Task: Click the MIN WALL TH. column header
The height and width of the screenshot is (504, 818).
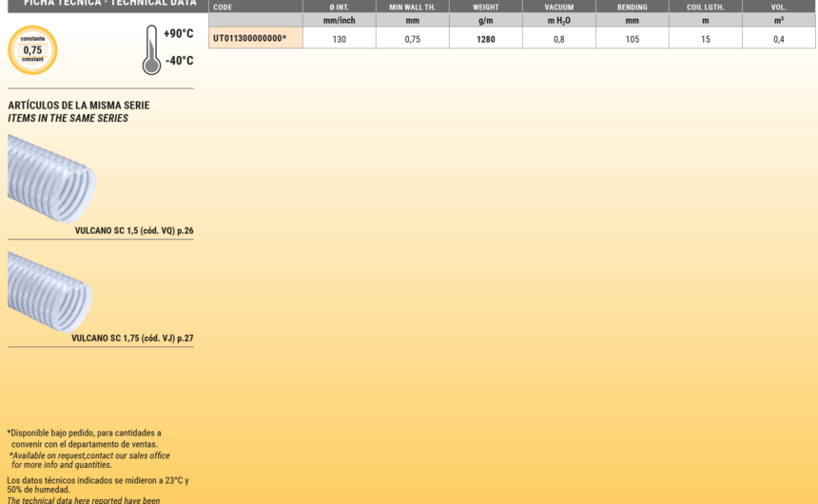Action: pyautogui.click(x=412, y=7)
